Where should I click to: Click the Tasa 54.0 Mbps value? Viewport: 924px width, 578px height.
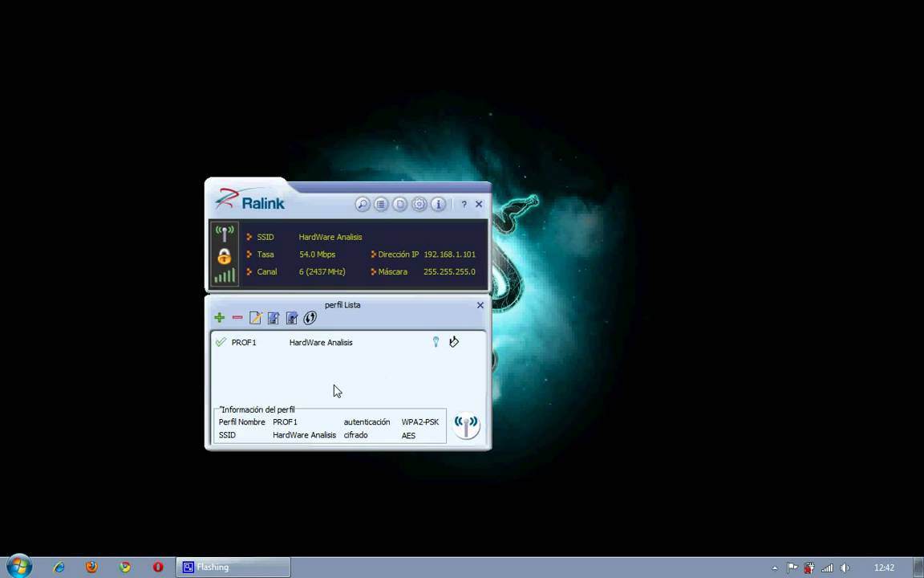317,254
